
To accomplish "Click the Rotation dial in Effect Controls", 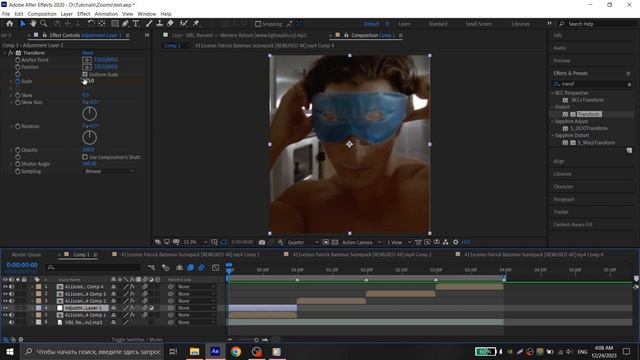I will coord(90,138).
